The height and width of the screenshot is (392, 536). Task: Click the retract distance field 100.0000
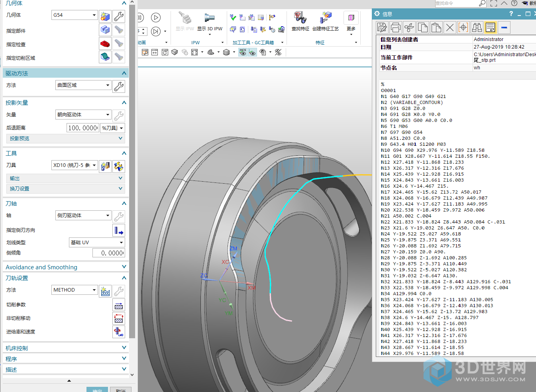point(83,128)
